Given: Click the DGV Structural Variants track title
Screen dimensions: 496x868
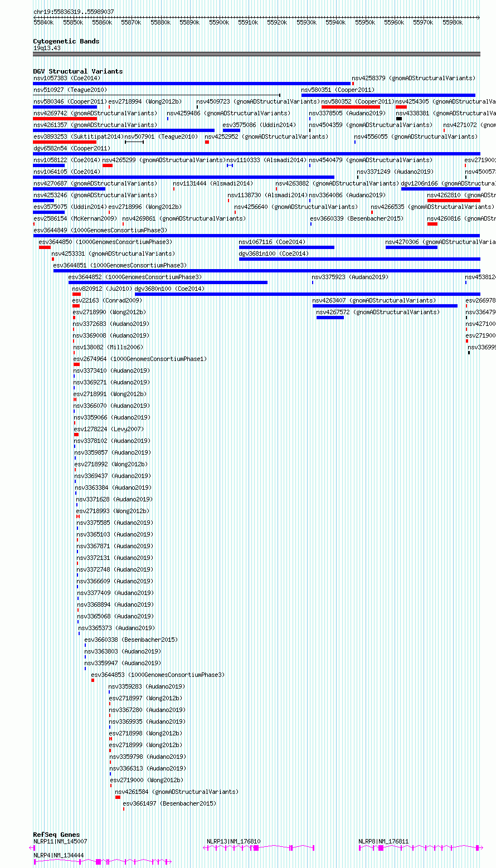Looking at the screenshot, I should [x=78, y=71].
